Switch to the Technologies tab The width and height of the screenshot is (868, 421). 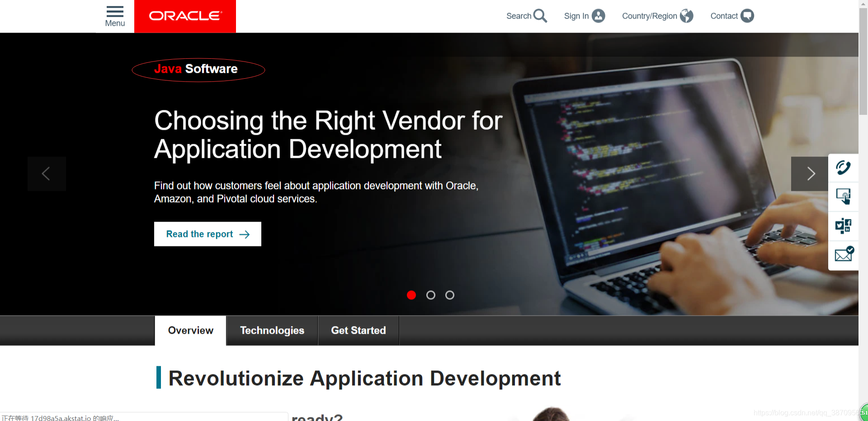pyautogui.click(x=272, y=331)
